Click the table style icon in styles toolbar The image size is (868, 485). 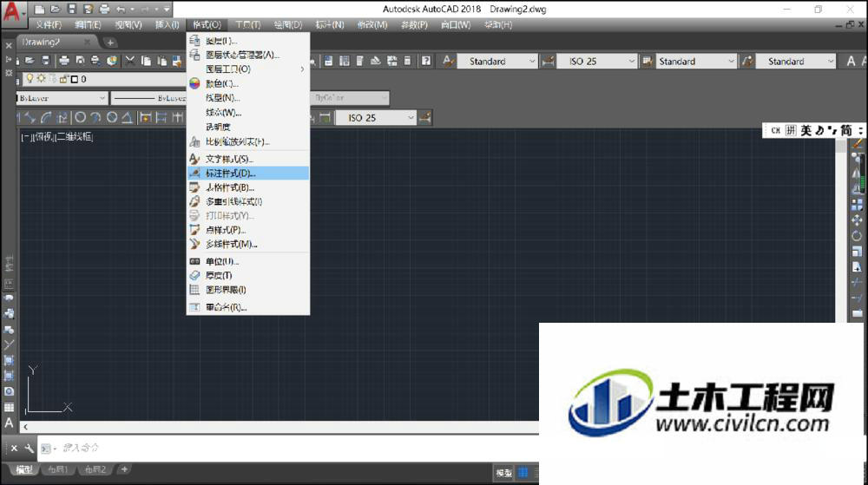pyautogui.click(x=647, y=62)
